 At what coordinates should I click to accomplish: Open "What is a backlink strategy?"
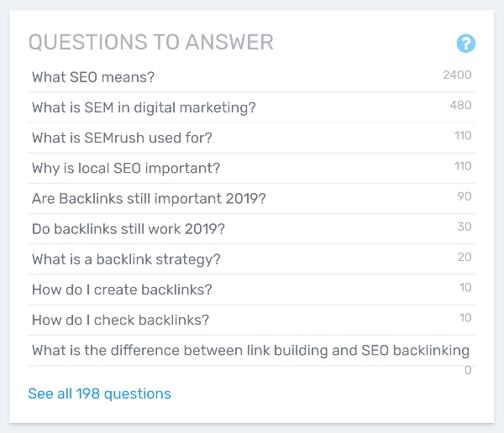tap(126, 259)
